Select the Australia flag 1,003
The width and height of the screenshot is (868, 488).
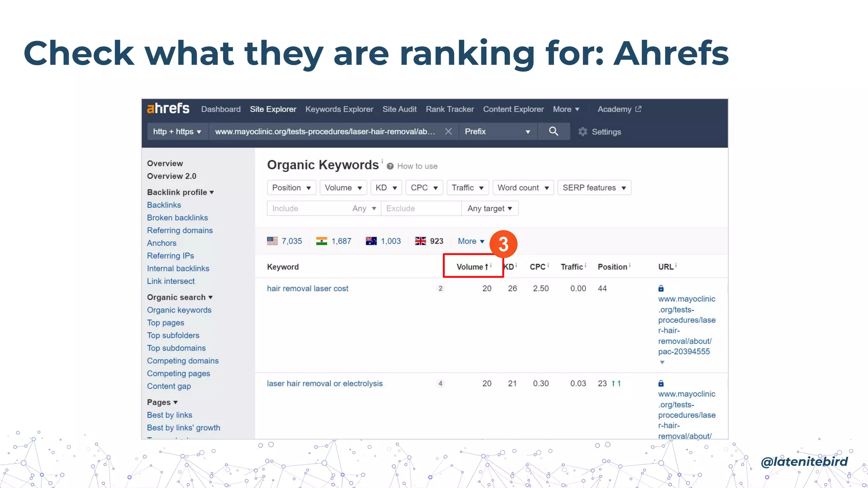coord(383,241)
